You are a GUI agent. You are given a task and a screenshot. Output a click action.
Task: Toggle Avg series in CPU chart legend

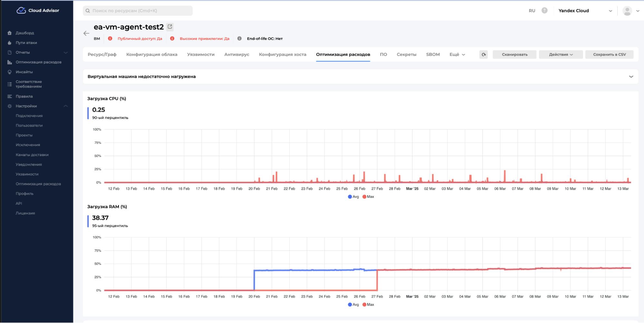pyautogui.click(x=353, y=197)
